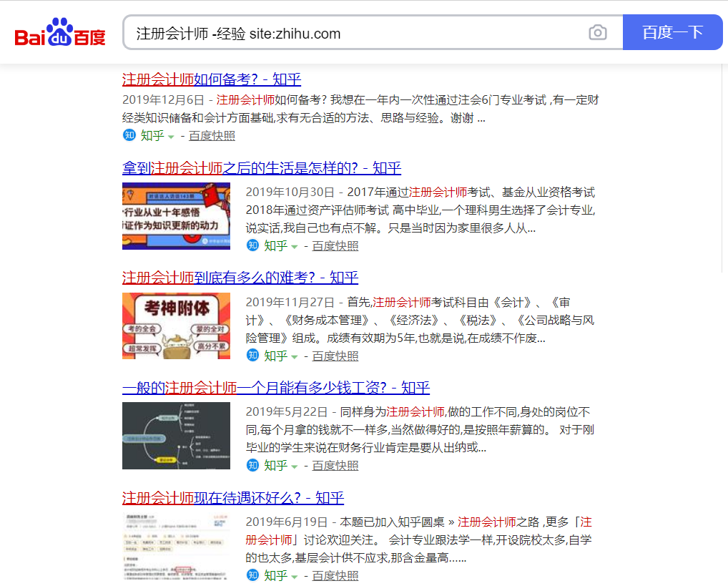This screenshot has width=728, height=586.
Task: Open the camera image search icon
Action: (x=598, y=32)
